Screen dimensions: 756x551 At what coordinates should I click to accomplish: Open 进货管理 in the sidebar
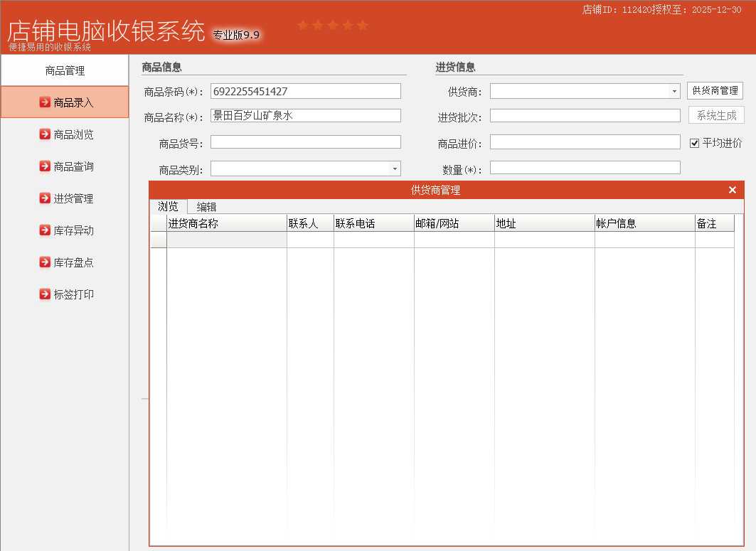tap(65, 198)
